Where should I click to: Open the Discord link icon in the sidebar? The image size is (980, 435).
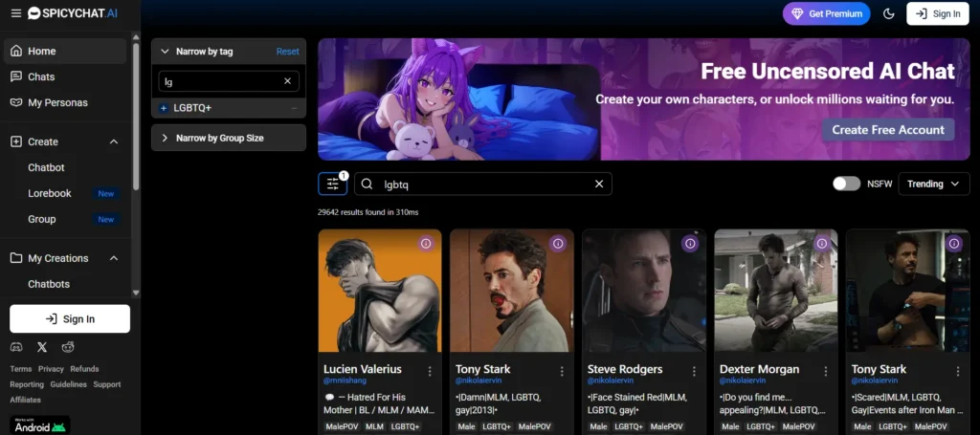16,347
